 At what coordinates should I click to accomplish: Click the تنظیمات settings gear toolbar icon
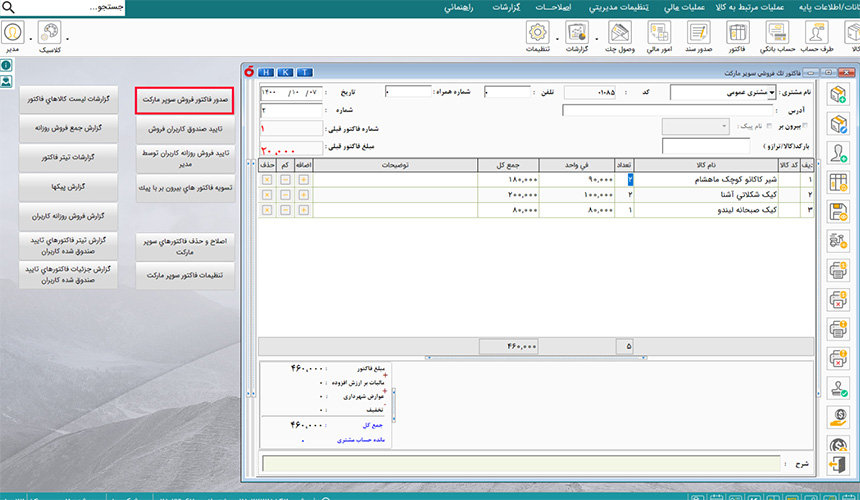pos(538,36)
